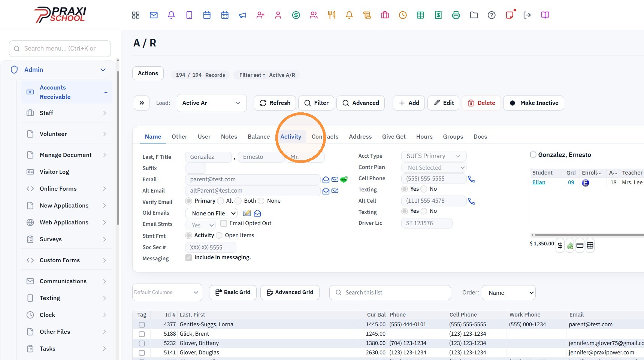Select the Open Items statement format radio

click(x=219, y=236)
